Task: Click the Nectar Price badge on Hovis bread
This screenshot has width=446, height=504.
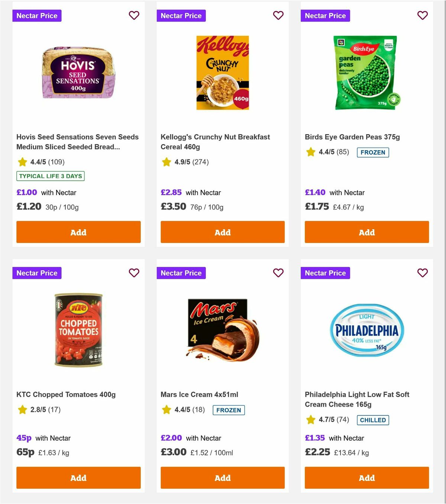Action: pos(37,16)
